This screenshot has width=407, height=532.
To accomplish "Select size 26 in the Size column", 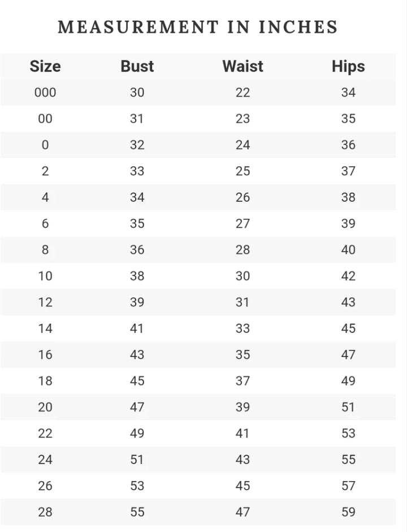I will (45, 486).
